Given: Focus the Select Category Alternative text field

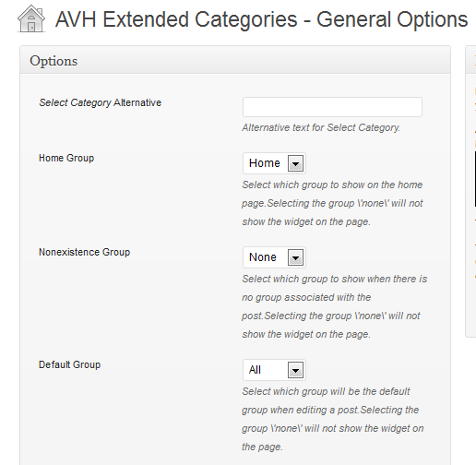Looking at the screenshot, I should pos(332,107).
